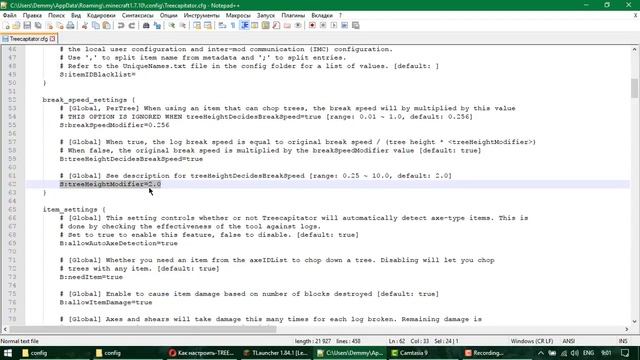The image size is (640, 360).
Task: Toggle word wrap in the toolbar
Action: (x=222, y=25)
